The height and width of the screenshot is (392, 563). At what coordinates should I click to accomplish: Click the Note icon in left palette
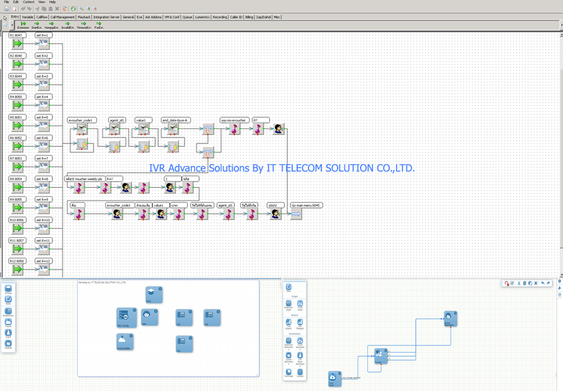click(x=8, y=300)
